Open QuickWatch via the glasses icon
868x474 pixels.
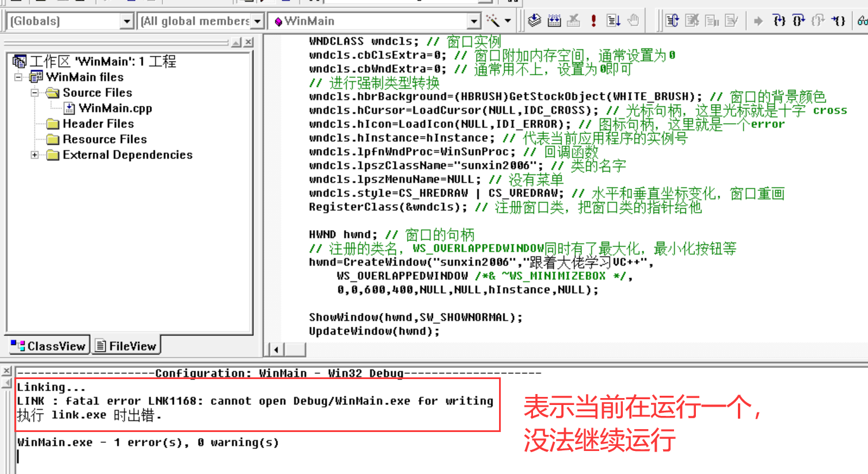862,21
